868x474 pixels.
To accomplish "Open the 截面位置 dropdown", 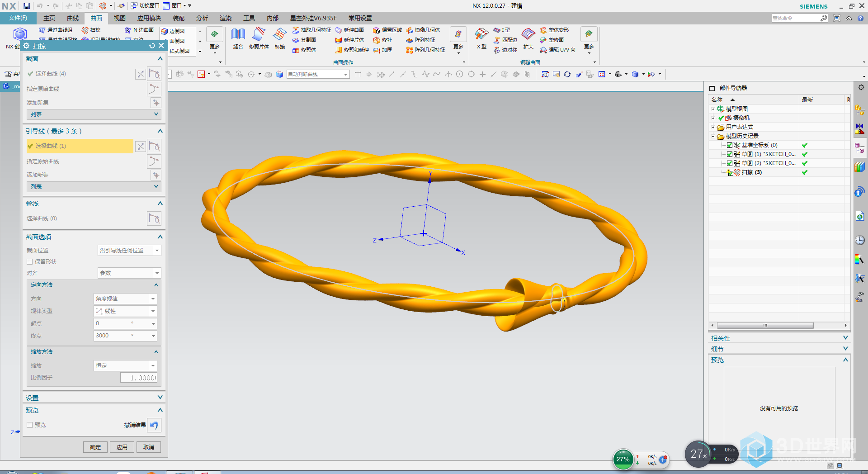I will point(129,251).
